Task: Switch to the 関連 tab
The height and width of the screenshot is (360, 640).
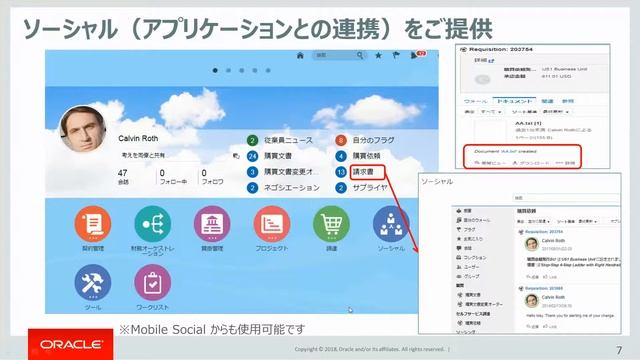Action: coord(547,101)
